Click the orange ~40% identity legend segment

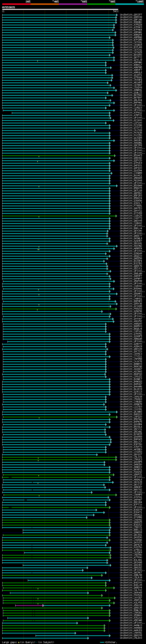pos(45,4)
